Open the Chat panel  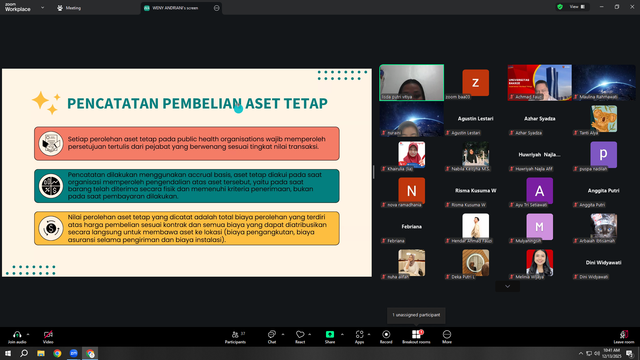pyautogui.click(x=272, y=337)
